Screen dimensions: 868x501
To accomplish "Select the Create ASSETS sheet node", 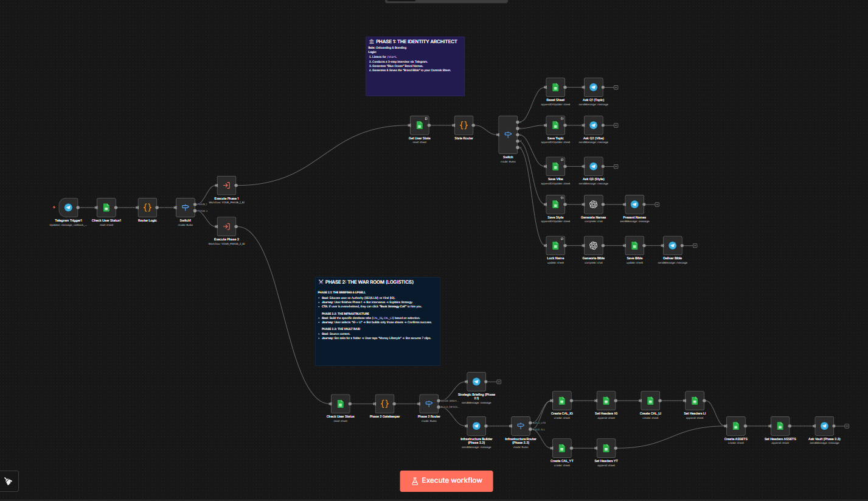I will (x=735, y=426).
